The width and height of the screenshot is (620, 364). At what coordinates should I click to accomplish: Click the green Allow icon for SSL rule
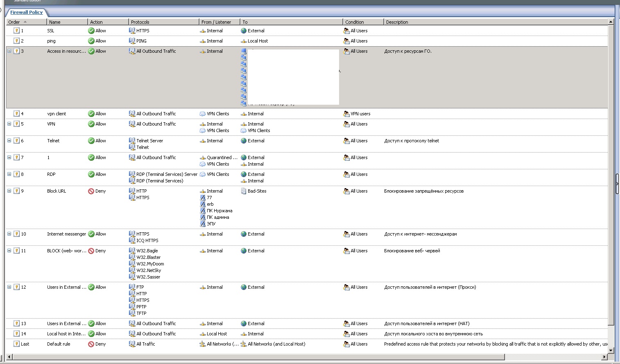(x=91, y=31)
